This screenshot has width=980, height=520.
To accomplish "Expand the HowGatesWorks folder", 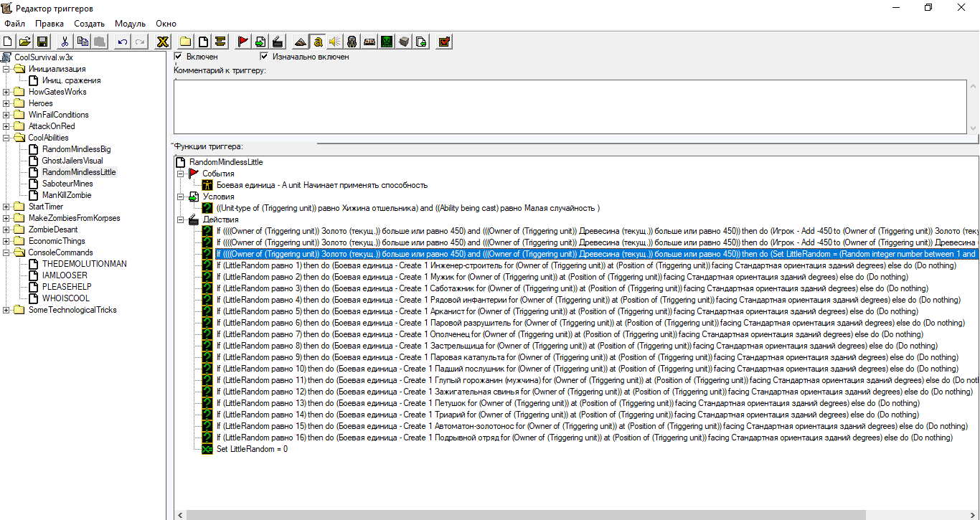I will pos(6,92).
